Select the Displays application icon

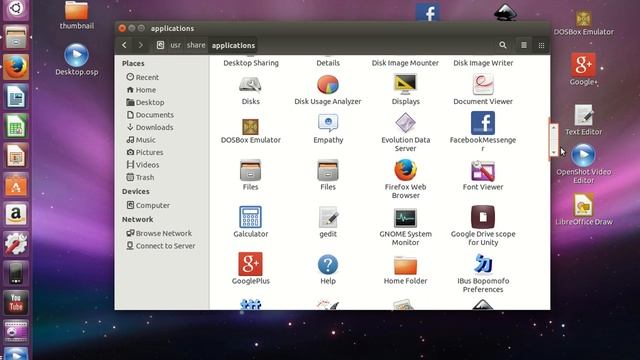(405, 84)
